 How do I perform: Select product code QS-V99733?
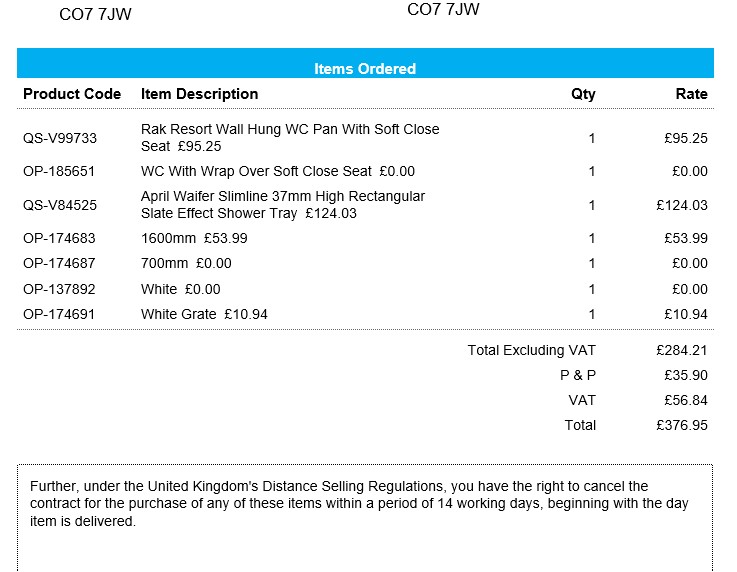click(60, 138)
